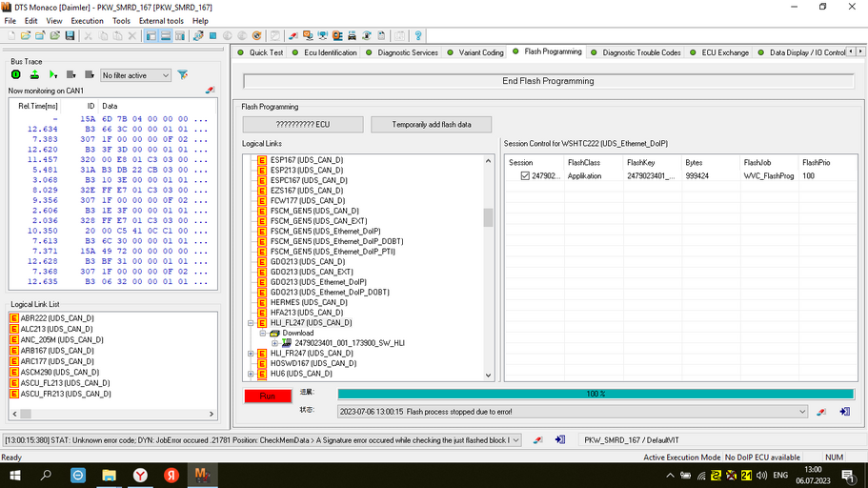Select HERMES (UDS_CAN_D) in the tree

click(x=309, y=302)
